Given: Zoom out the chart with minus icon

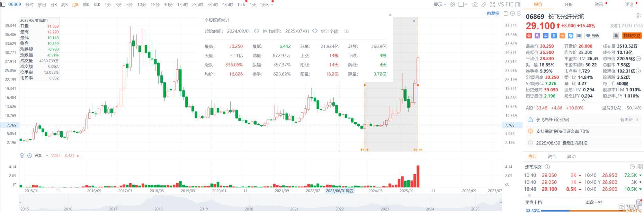Looking at the screenshot, I should click(512, 14).
